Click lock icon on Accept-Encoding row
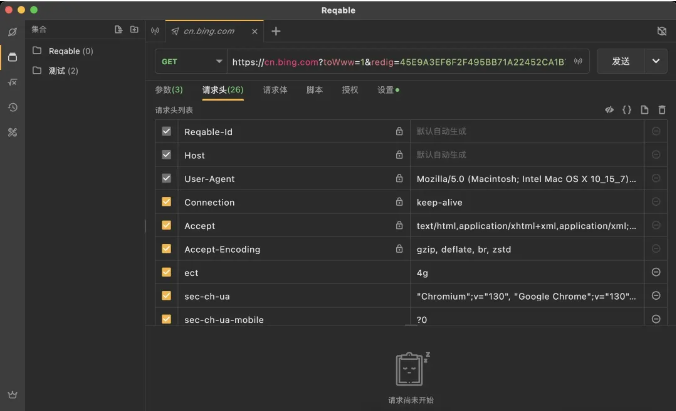Image resolution: width=676 pixels, height=411 pixels. click(399, 248)
